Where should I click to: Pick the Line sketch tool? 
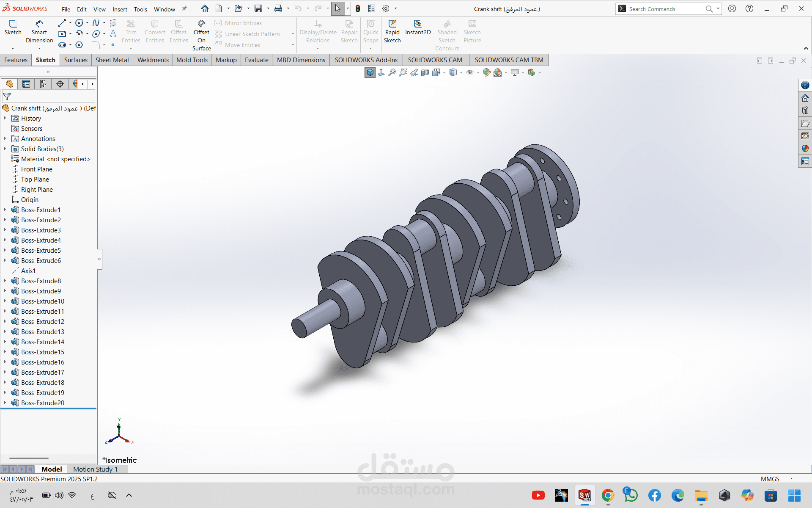coord(62,23)
